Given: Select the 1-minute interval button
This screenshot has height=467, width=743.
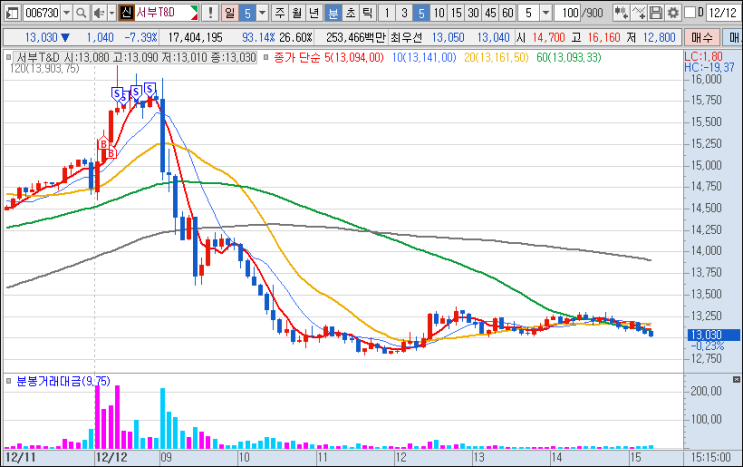Looking at the screenshot, I should pos(387,13).
